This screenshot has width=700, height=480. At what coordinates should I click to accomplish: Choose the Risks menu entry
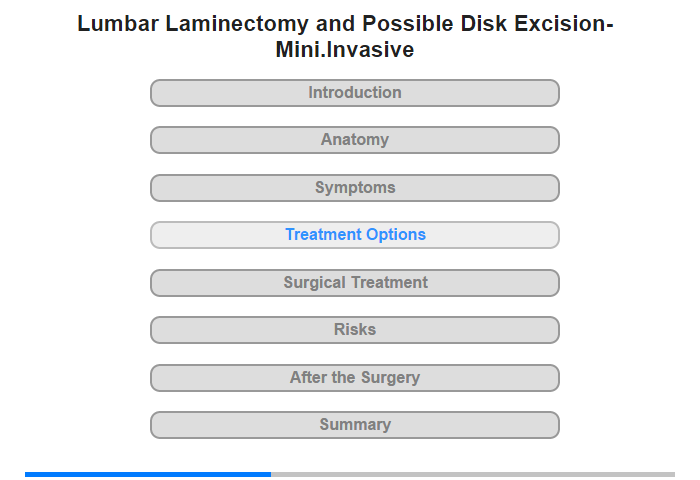355,330
